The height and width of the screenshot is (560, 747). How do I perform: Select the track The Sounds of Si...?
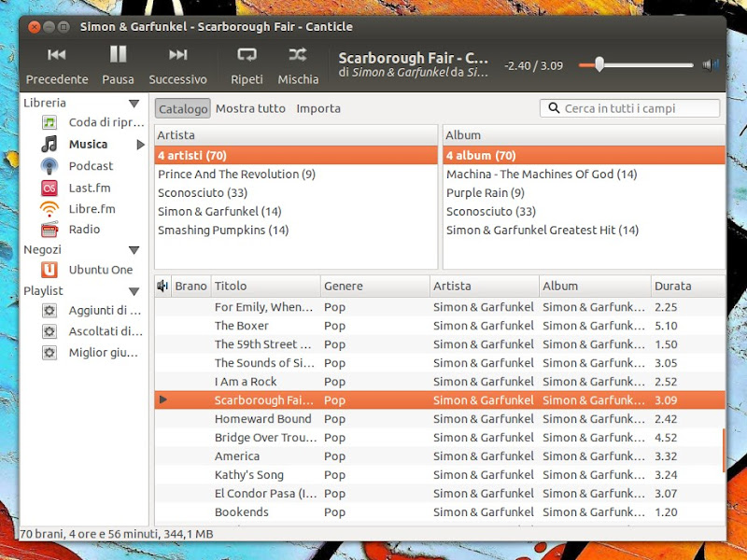pyautogui.click(x=440, y=363)
